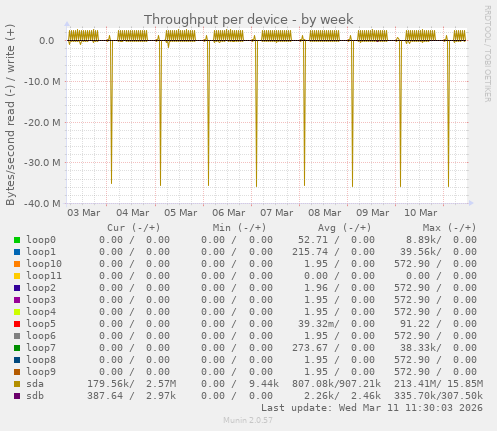
Task: Select the loop5 legend label
Action: 41,324
